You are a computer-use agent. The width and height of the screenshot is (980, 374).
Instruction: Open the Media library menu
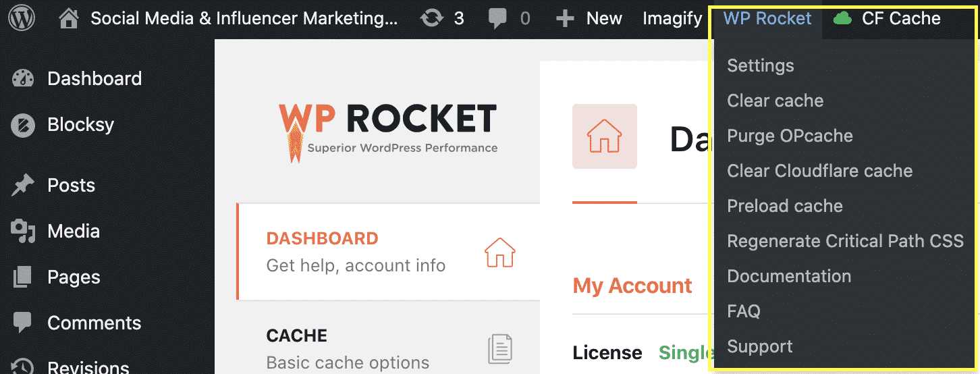(x=74, y=232)
